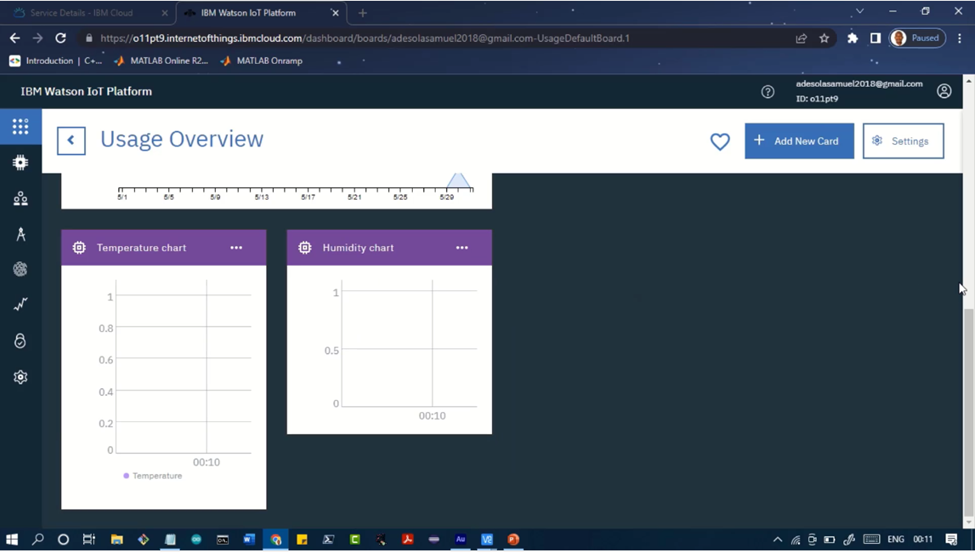Open the tab search chevron in Chrome
This screenshot has width=975, height=552.
[x=859, y=11]
